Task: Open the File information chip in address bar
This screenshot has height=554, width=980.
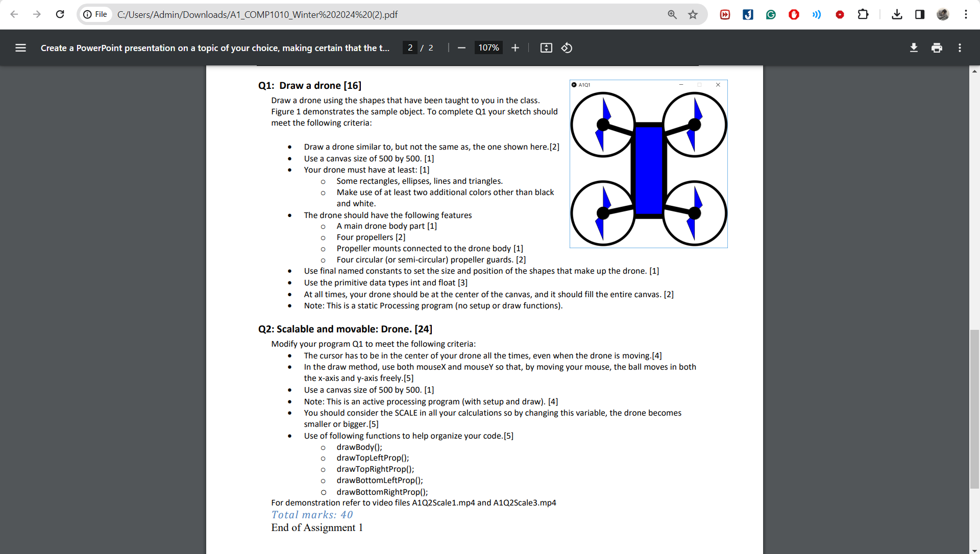Action: pyautogui.click(x=95, y=14)
